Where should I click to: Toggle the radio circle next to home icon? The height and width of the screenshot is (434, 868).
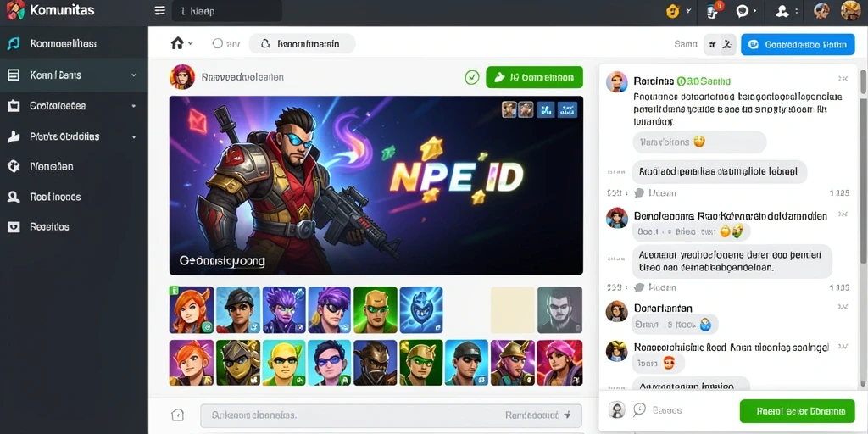coord(218,43)
